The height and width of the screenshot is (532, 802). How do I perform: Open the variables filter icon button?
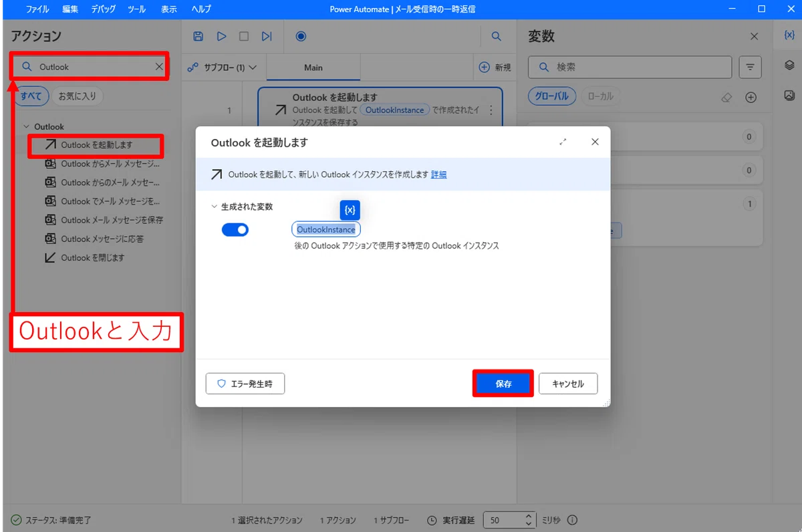coord(751,67)
